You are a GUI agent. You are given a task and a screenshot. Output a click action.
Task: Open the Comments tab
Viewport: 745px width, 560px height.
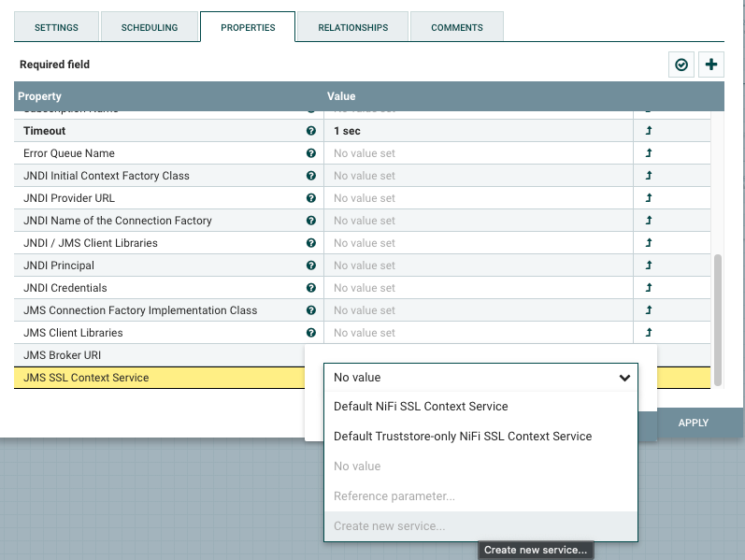[x=456, y=28]
